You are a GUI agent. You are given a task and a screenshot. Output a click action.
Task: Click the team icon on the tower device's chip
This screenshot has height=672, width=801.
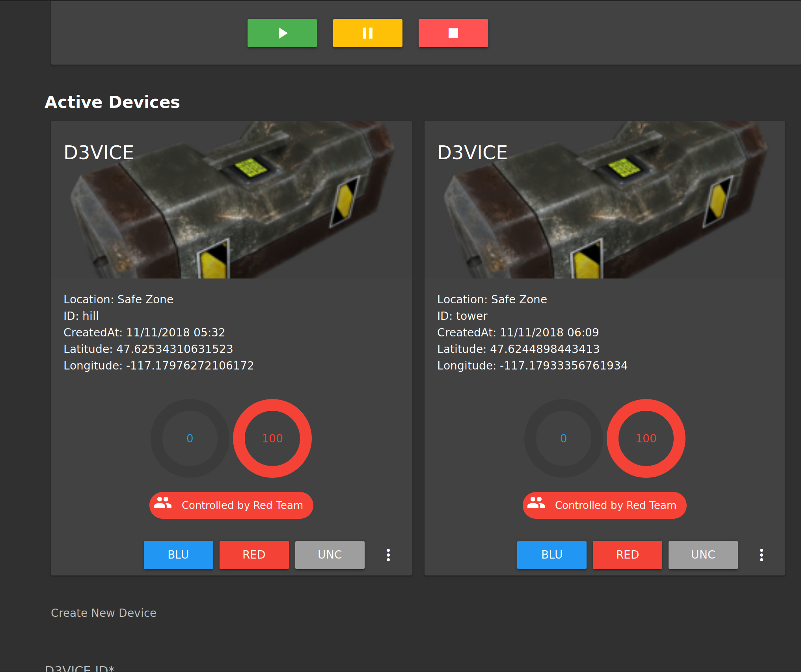tap(536, 503)
